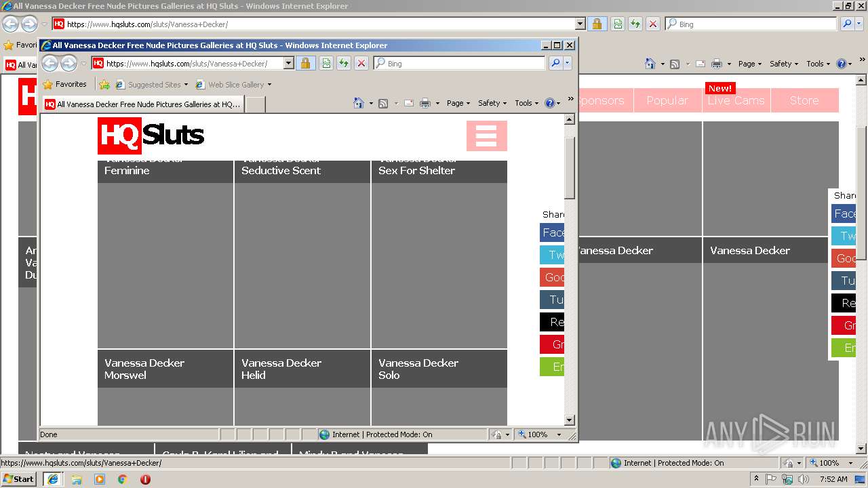868x488 pixels.
Task: Click the media player icon in the taskbar
Action: tap(100, 479)
